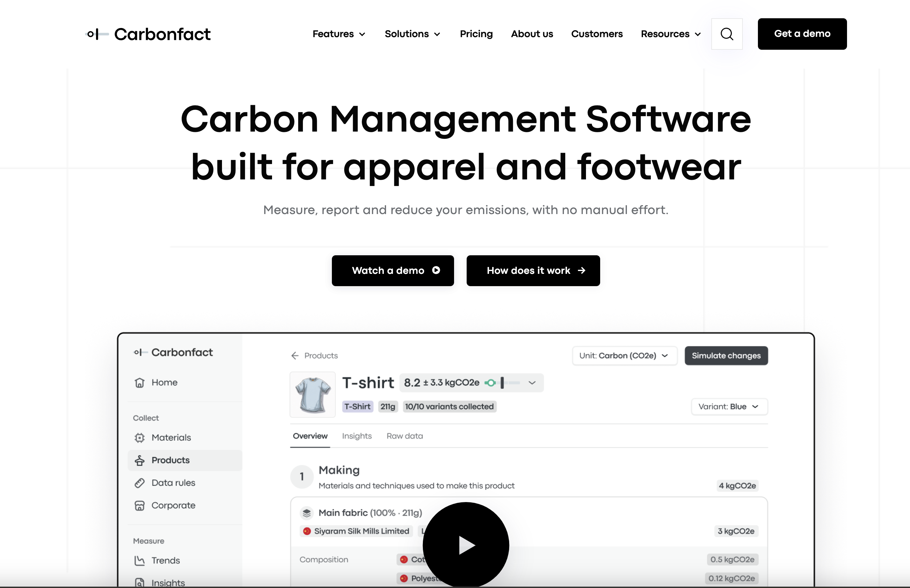Select Home in the app sidebar
This screenshot has width=910, height=588.
click(x=185, y=382)
